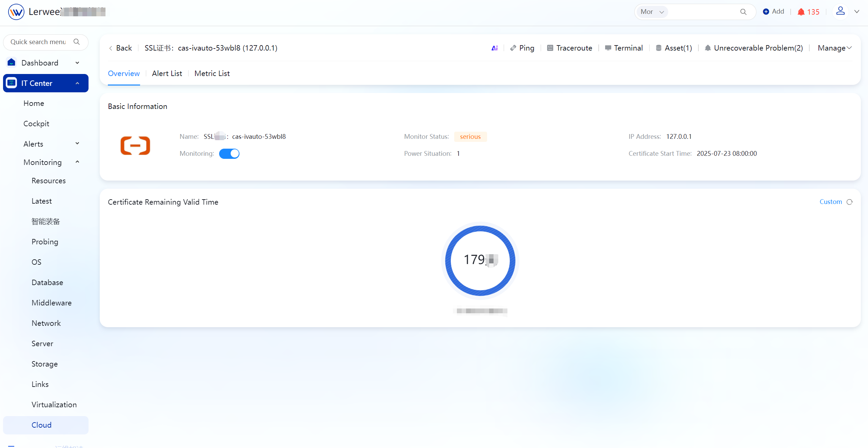The height and width of the screenshot is (448, 868).
Task: Switch to the Metric List tab
Action: (212, 73)
